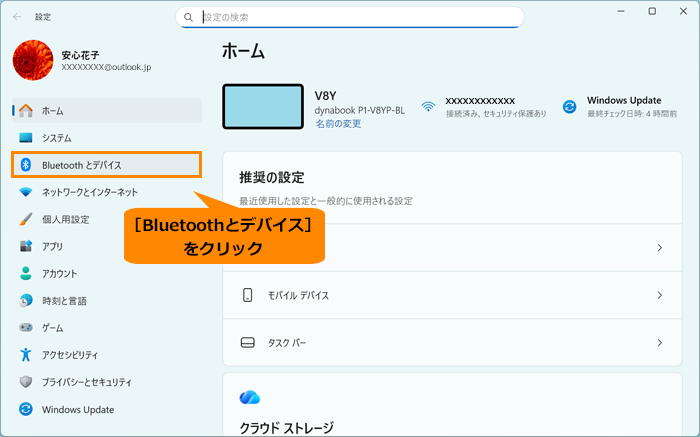
Task: Open the タスク バー setting row
Action: [x=452, y=342]
